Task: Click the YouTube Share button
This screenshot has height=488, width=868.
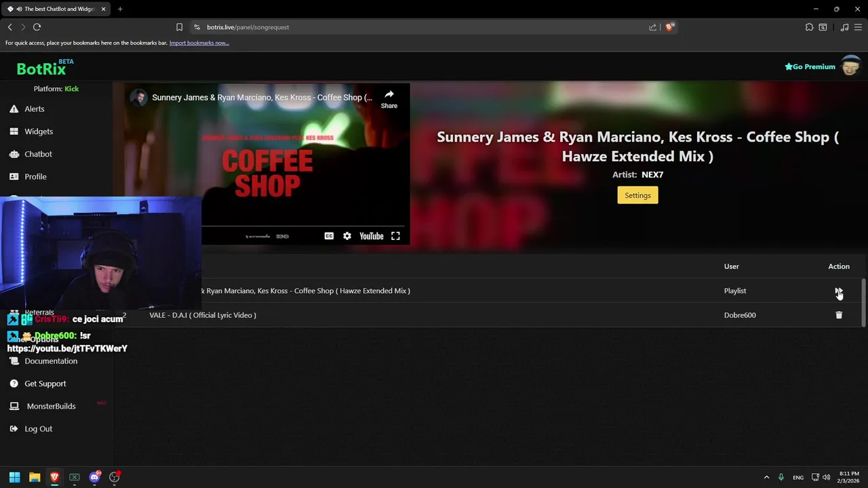Action: 389,99
